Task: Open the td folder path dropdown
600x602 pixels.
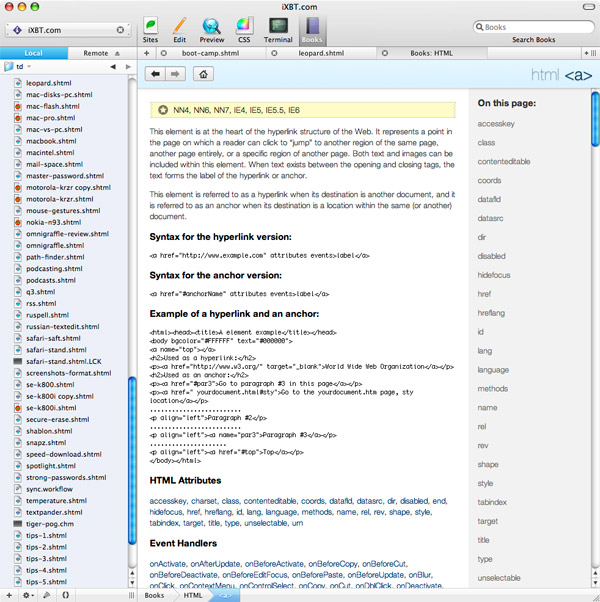Action: click(18, 67)
